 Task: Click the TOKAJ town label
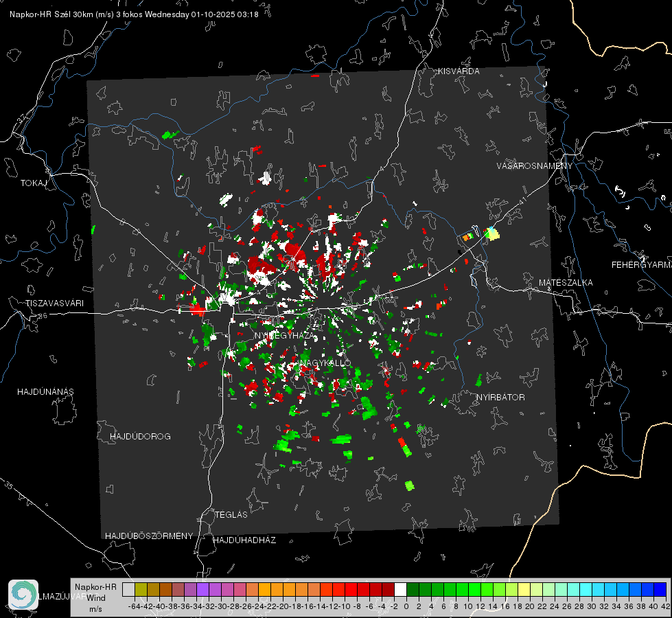[x=34, y=183]
